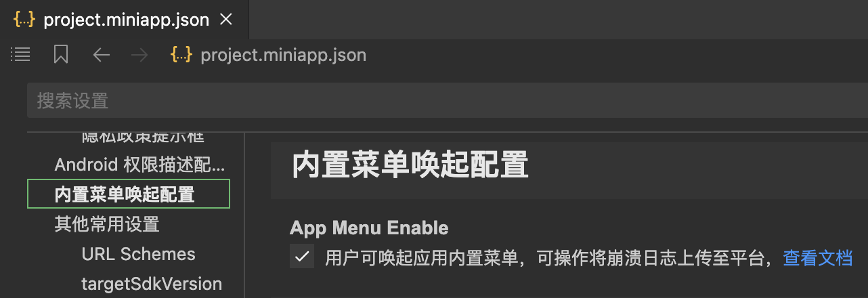
Task: Select the partially hidden 隐私政策提示框 item
Action: tap(143, 137)
